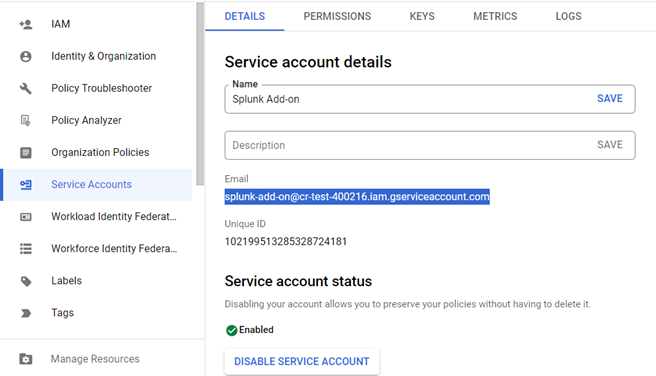The image size is (656, 376).
Task: Open the METRICS tab
Action: point(495,16)
